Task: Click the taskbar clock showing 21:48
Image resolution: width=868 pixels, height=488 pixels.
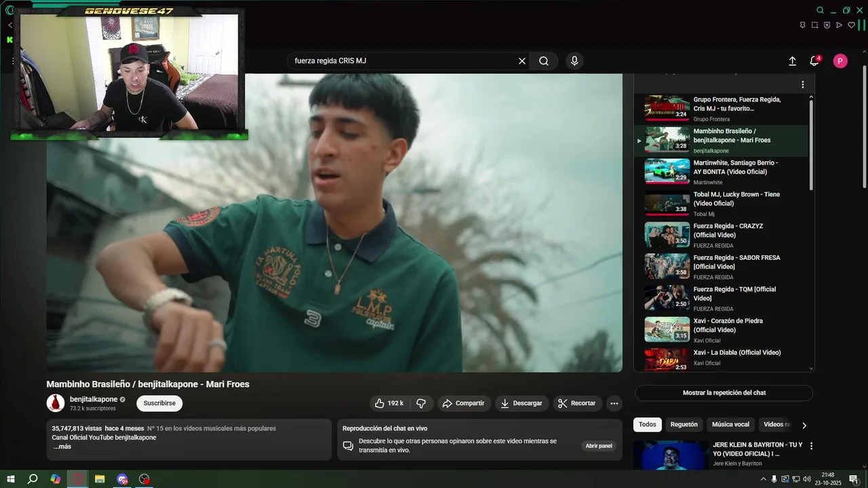Action: click(x=828, y=479)
